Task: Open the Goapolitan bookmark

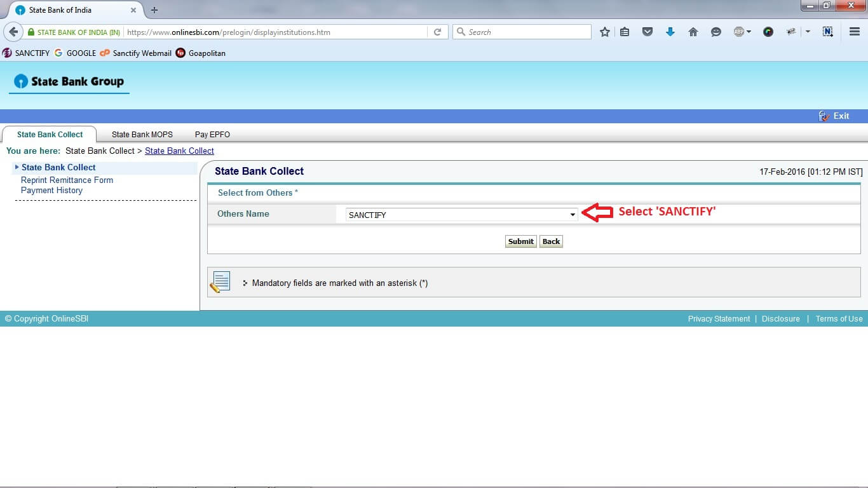Action: (x=201, y=53)
